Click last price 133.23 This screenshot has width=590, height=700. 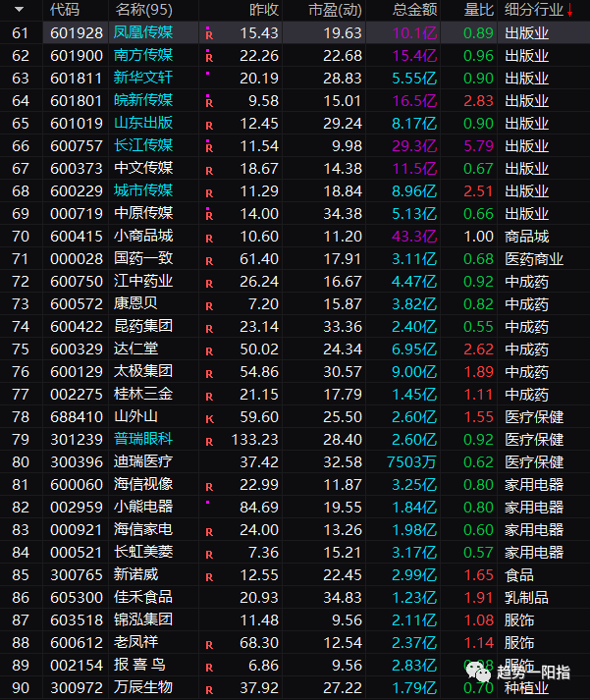(x=255, y=440)
